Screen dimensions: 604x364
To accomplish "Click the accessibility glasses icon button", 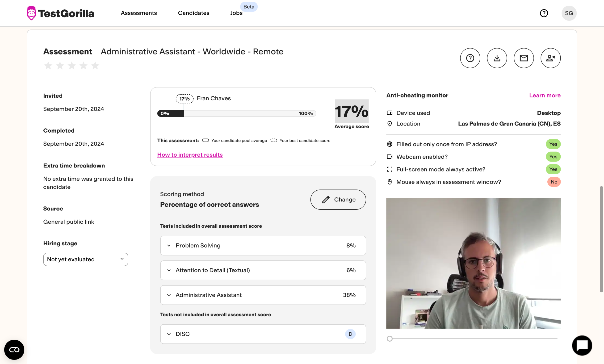I will (14, 350).
